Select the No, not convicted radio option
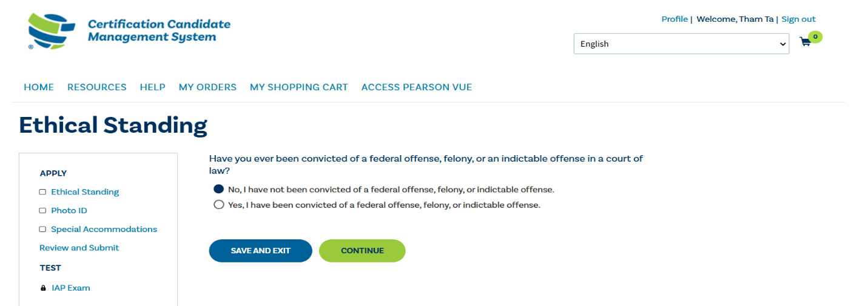 [219, 189]
